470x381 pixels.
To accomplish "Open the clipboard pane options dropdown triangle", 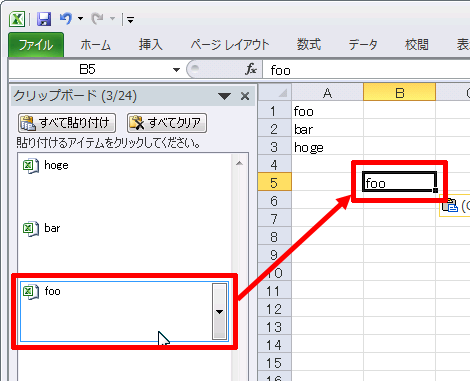I will [224, 96].
